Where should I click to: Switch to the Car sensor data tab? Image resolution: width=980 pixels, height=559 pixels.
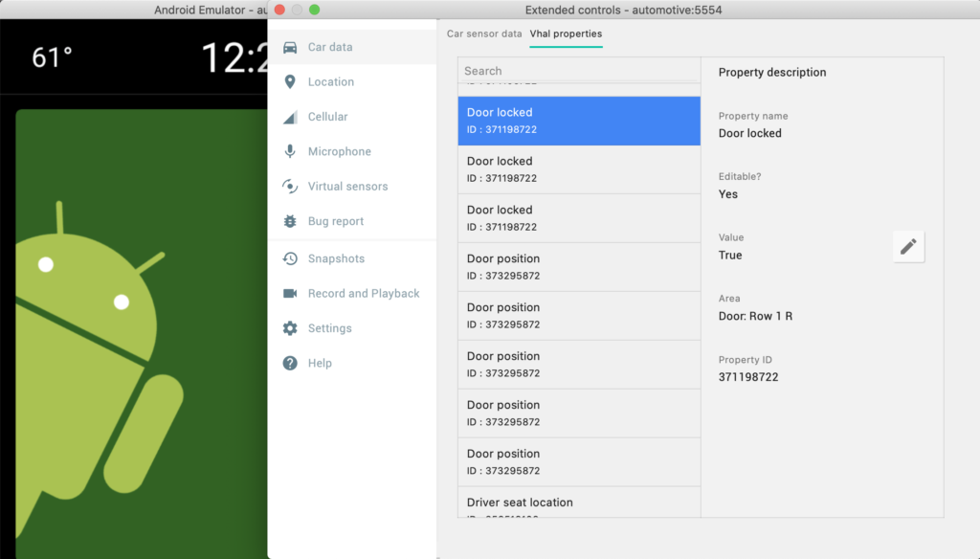(484, 34)
